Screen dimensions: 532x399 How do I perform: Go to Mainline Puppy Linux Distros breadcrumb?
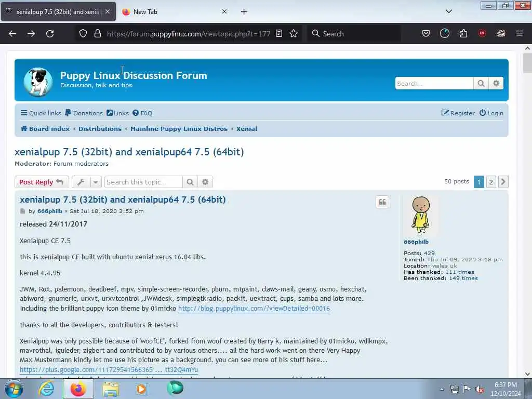point(179,129)
